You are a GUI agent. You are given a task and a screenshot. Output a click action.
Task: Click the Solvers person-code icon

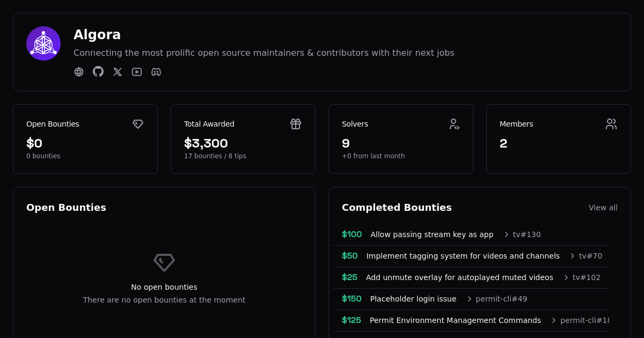(454, 124)
